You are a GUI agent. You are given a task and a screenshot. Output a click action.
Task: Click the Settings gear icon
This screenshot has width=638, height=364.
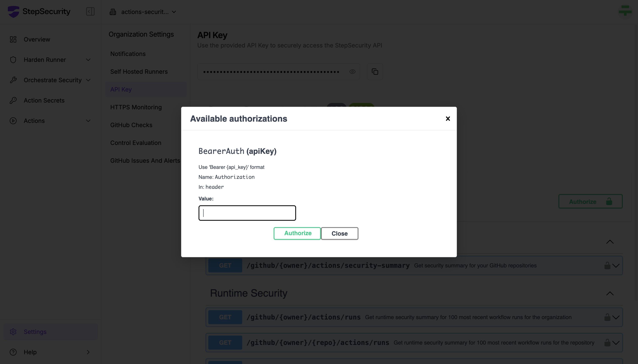point(13,332)
